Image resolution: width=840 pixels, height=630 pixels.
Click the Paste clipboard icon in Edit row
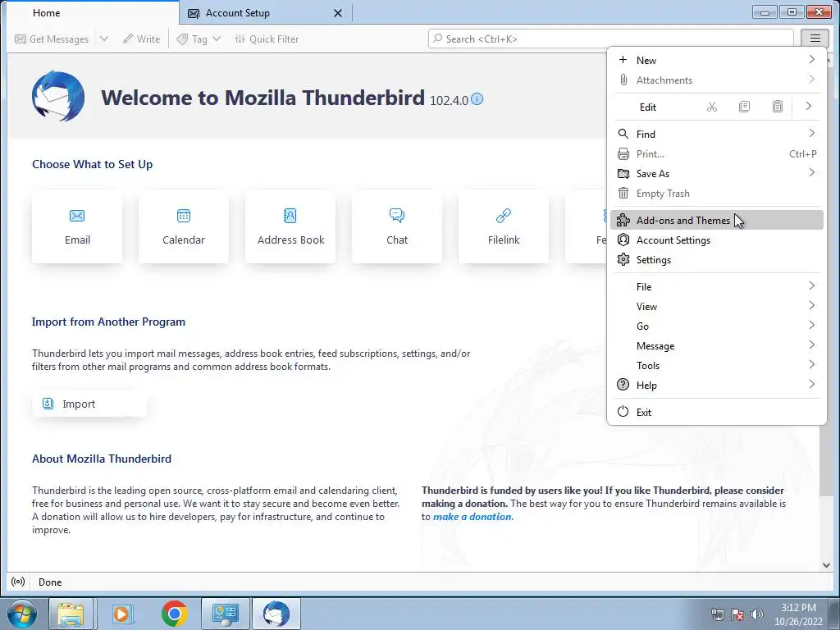tap(778, 107)
